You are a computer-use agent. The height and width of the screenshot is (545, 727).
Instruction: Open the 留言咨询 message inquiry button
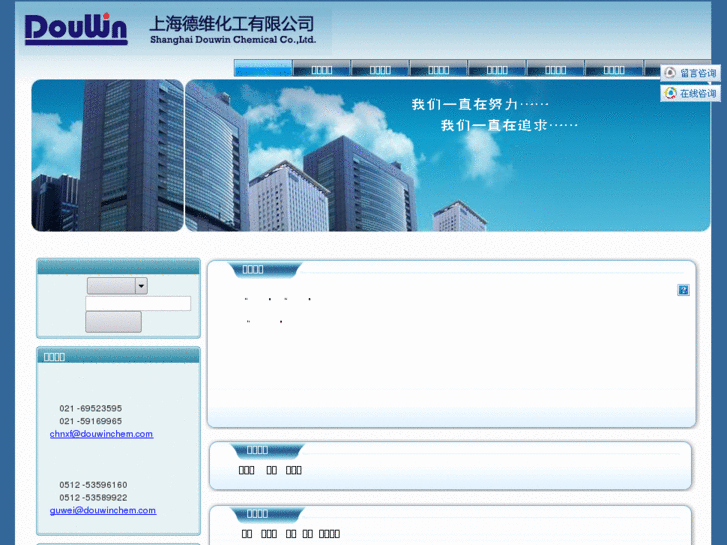(690, 73)
